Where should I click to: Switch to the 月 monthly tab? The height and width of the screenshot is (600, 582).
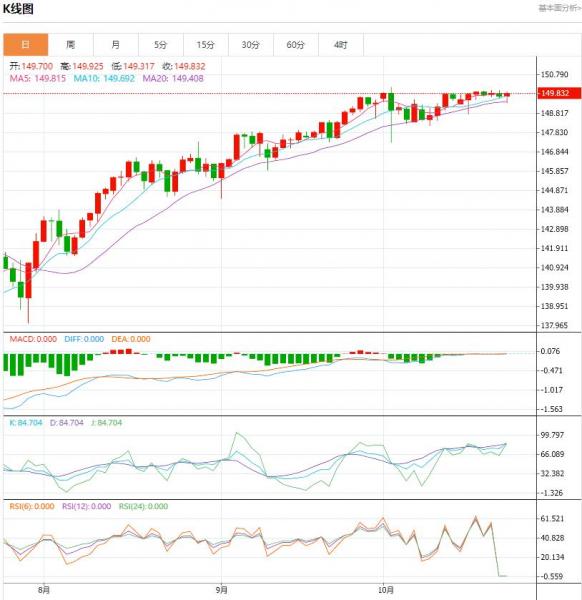pos(116,45)
